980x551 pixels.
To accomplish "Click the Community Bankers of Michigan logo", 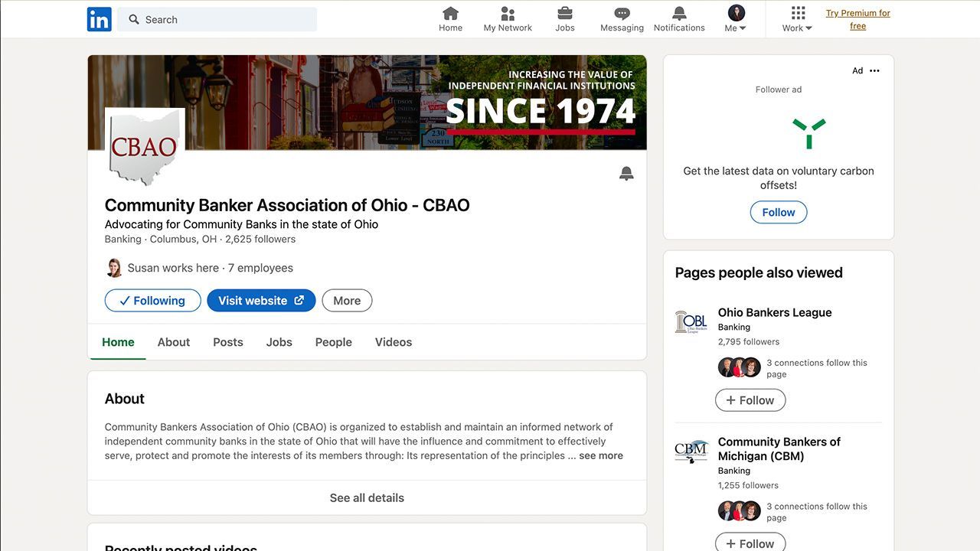I will tap(691, 452).
